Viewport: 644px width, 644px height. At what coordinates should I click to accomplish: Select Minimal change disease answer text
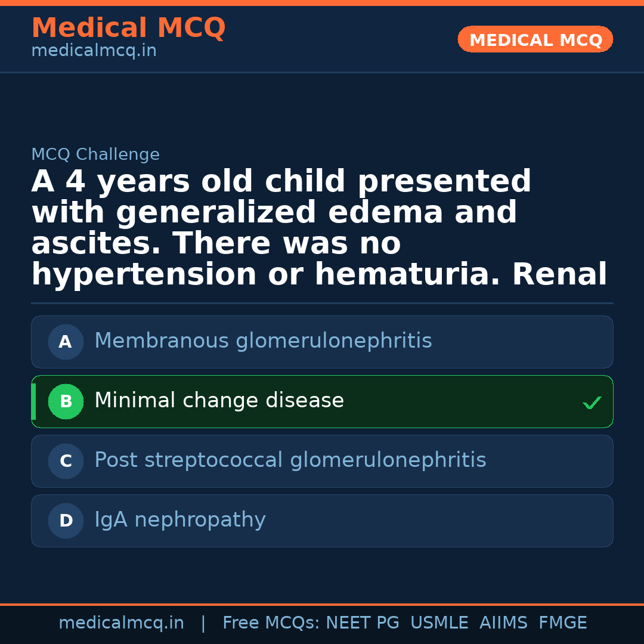[x=219, y=401]
